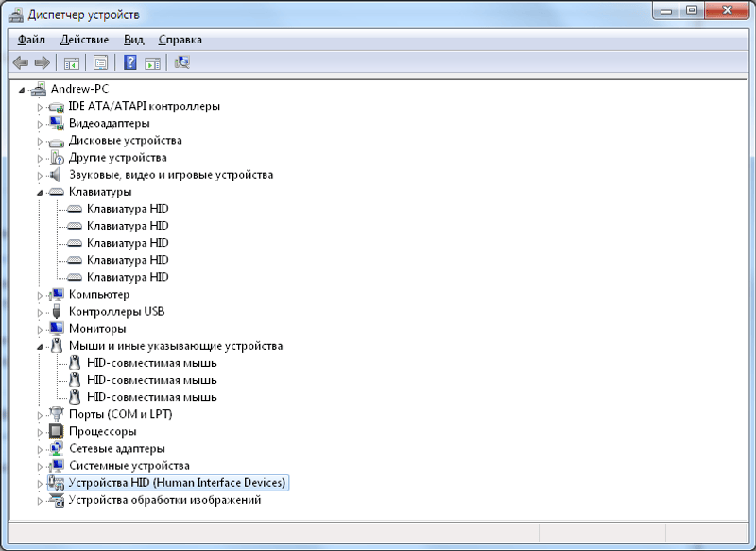Collapse the Andrew-PC root node
Screen dimensions: 756x551
coord(21,90)
